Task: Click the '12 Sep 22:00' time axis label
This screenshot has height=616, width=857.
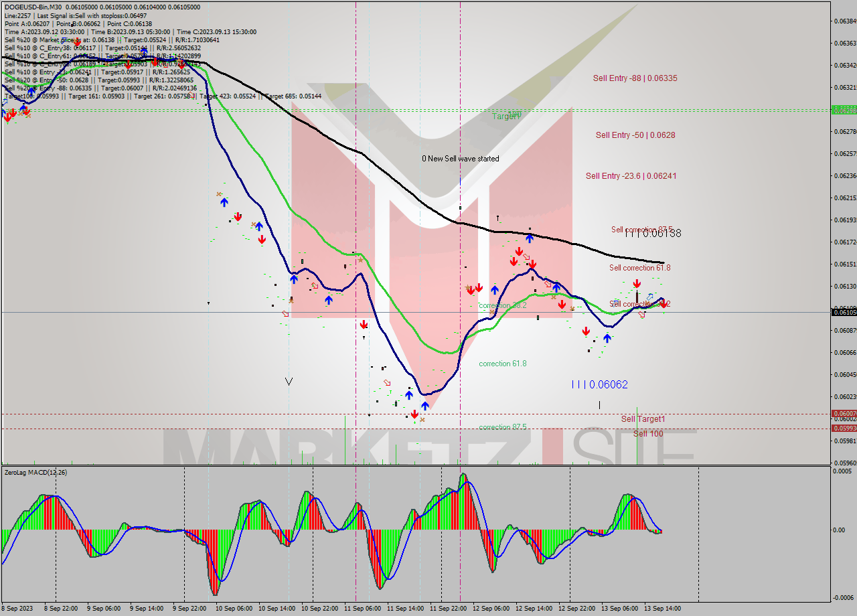Action: [x=576, y=609]
